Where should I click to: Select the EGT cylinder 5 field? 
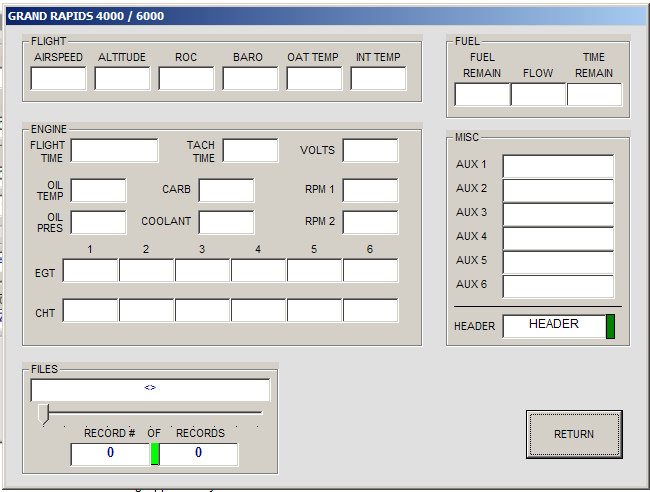314,270
